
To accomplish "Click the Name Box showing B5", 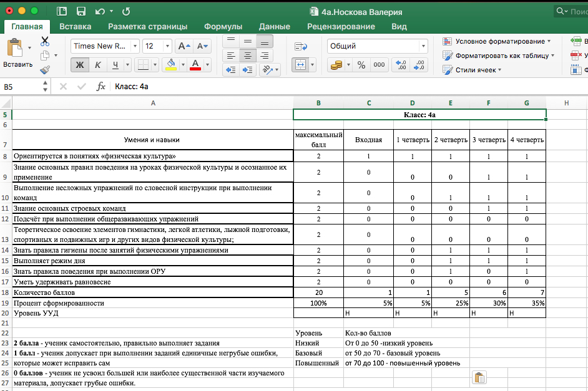I will tap(21, 87).
